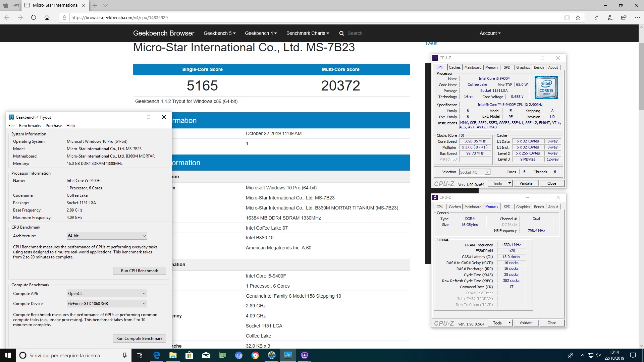Click the page vertical scrollbar thumb
Screen dimensions: 644x362
click(641, 77)
